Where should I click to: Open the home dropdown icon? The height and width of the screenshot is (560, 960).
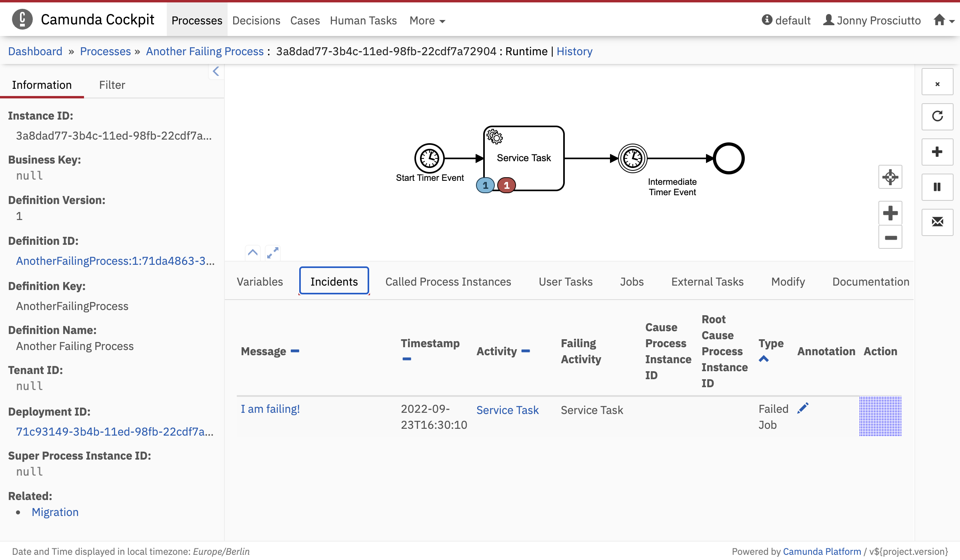944,20
